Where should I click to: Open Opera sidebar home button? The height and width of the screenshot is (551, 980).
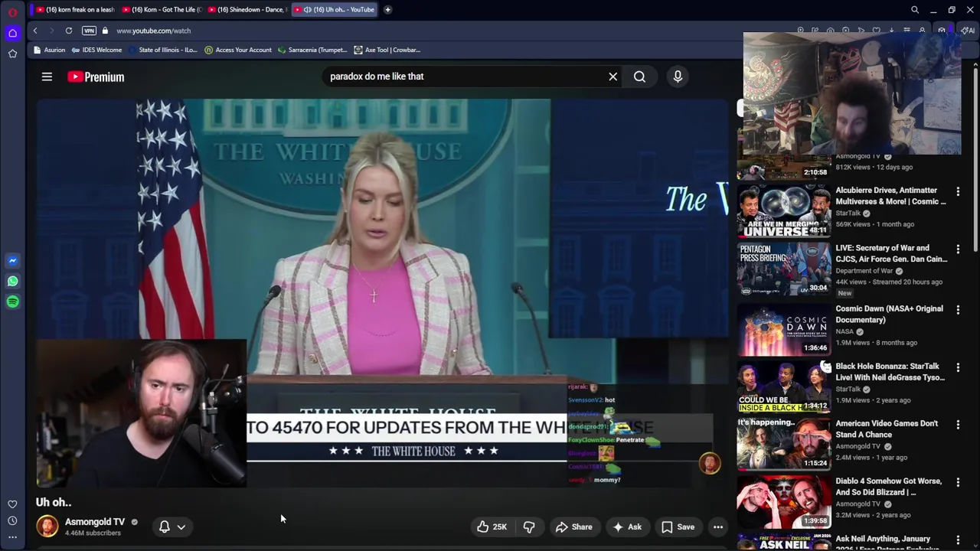click(x=12, y=33)
